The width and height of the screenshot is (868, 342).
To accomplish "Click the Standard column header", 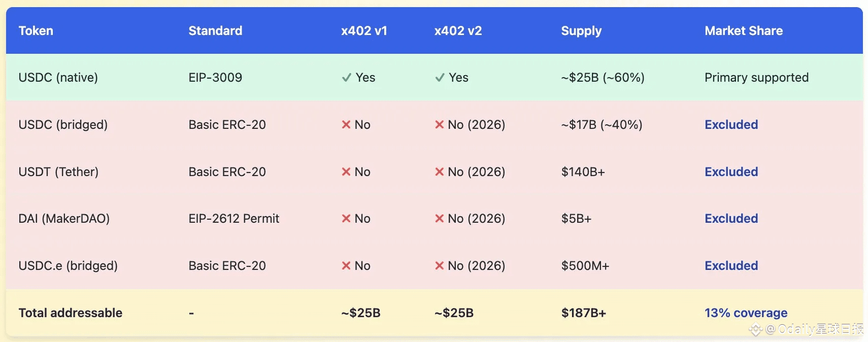I will (x=215, y=31).
